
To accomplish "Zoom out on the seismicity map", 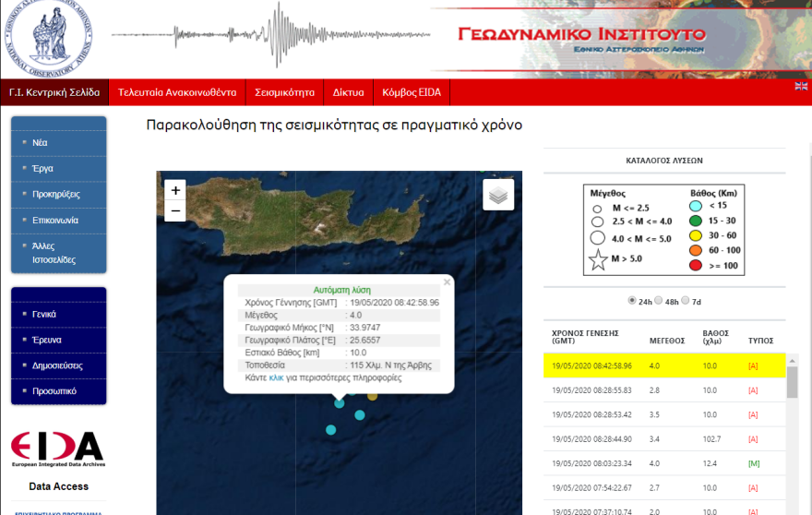I will 175,210.
